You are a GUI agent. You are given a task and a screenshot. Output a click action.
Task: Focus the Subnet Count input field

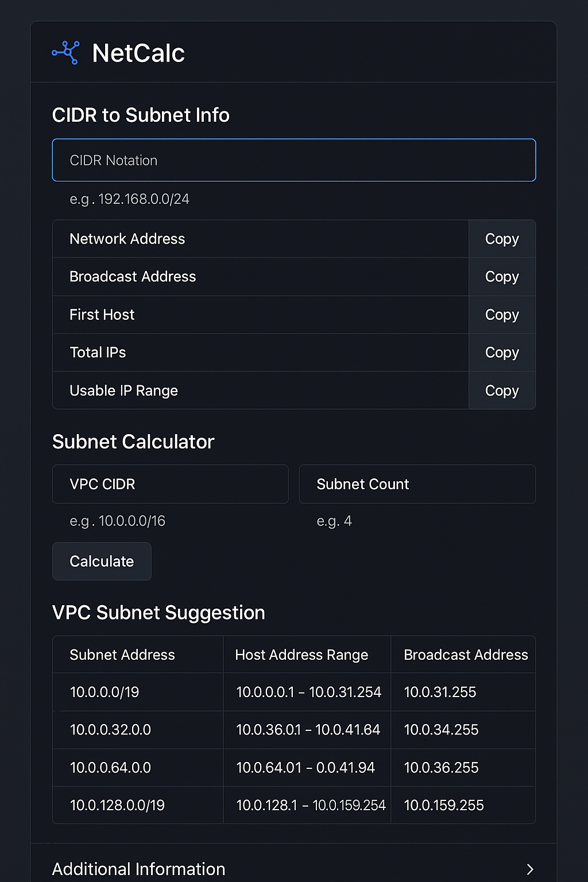(417, 484)
